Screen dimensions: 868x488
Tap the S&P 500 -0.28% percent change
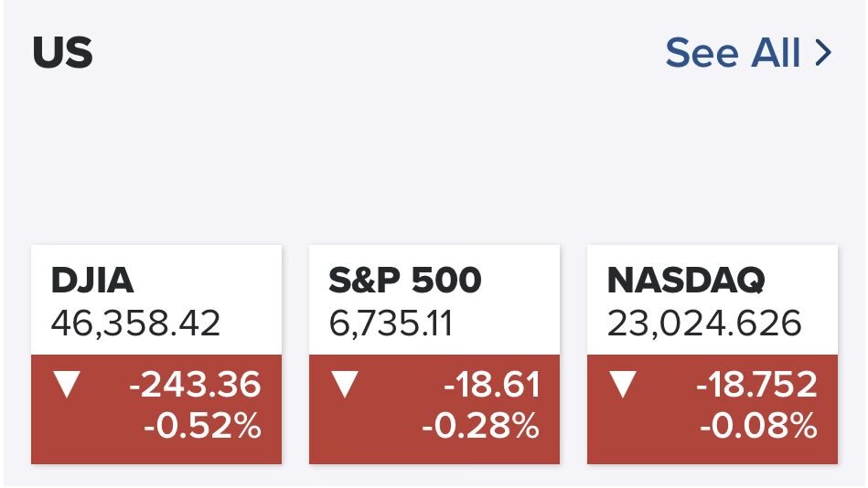point(481,427)
